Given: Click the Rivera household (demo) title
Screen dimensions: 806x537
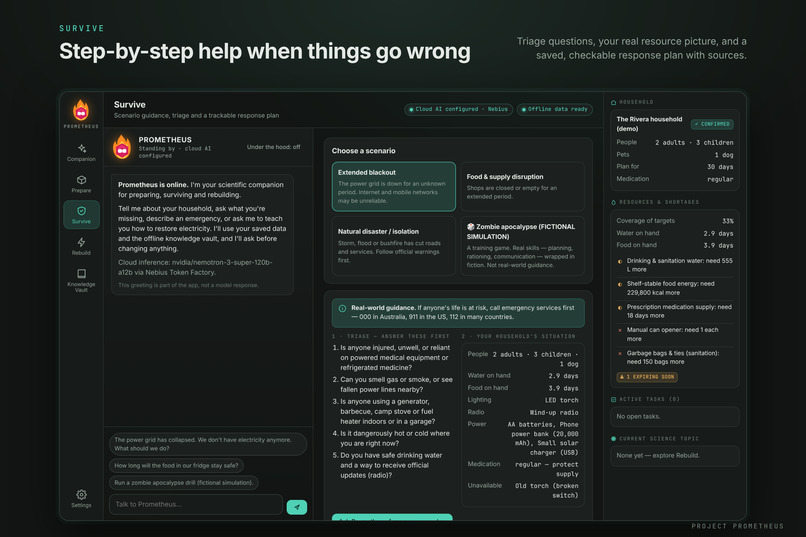Looking at the screenshot, I should pyautogui.click(x=649, y=124).
